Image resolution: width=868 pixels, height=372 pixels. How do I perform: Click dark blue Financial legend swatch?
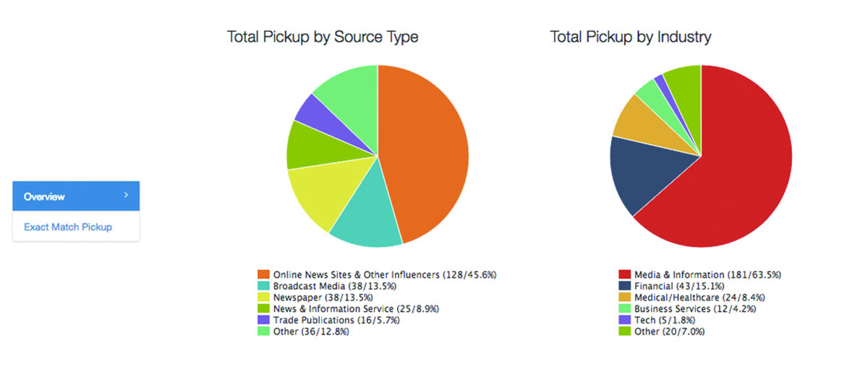[x=624, y=287]
